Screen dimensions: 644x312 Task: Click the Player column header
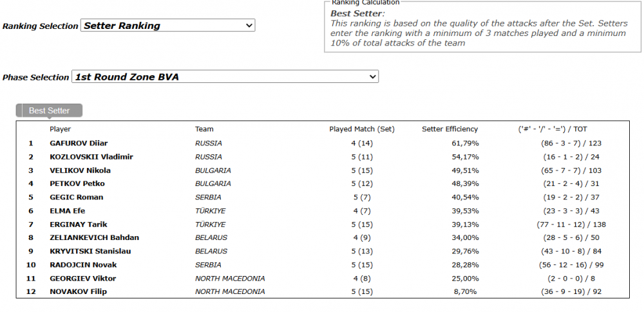[61, 129]
